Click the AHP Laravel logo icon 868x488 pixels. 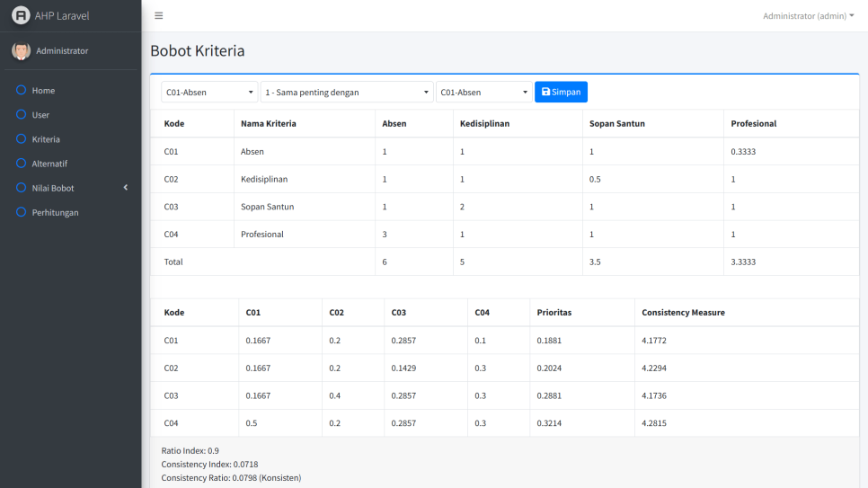[x=21, y=15]
